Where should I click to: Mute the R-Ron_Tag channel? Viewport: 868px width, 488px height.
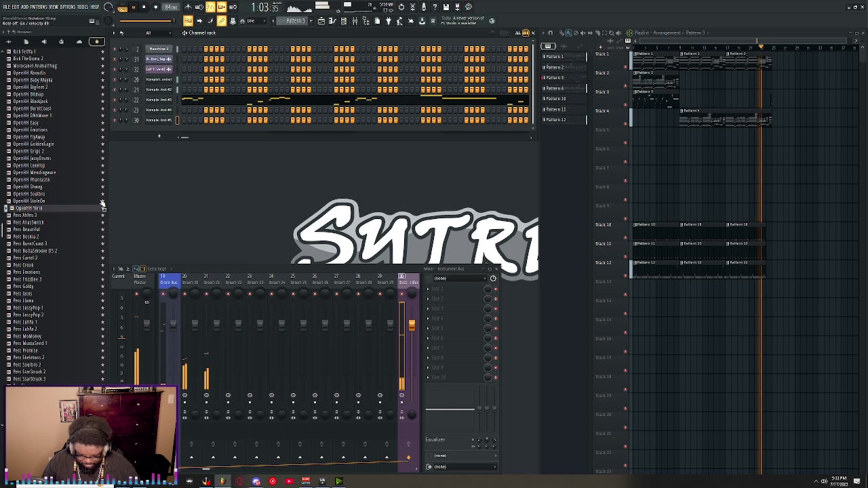point(115,59)
